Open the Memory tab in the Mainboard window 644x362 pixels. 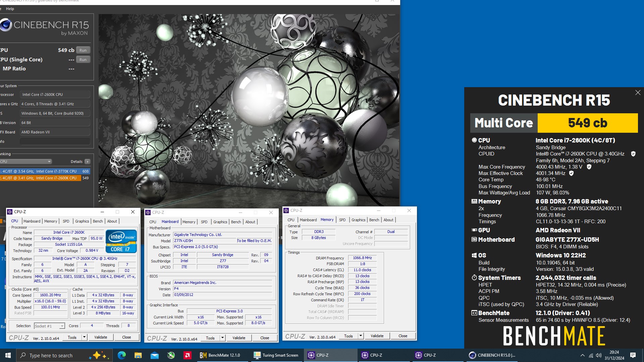click(x=189, y=222)
